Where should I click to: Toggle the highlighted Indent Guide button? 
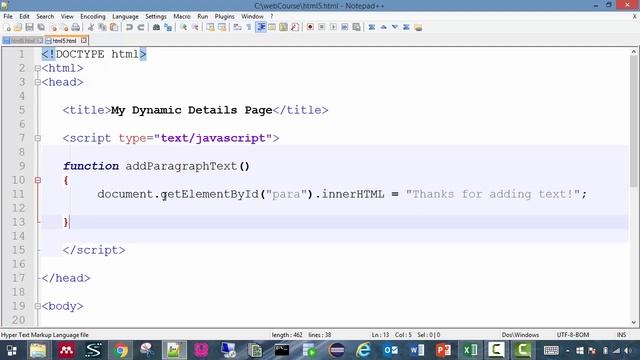[x=261, y=27]
